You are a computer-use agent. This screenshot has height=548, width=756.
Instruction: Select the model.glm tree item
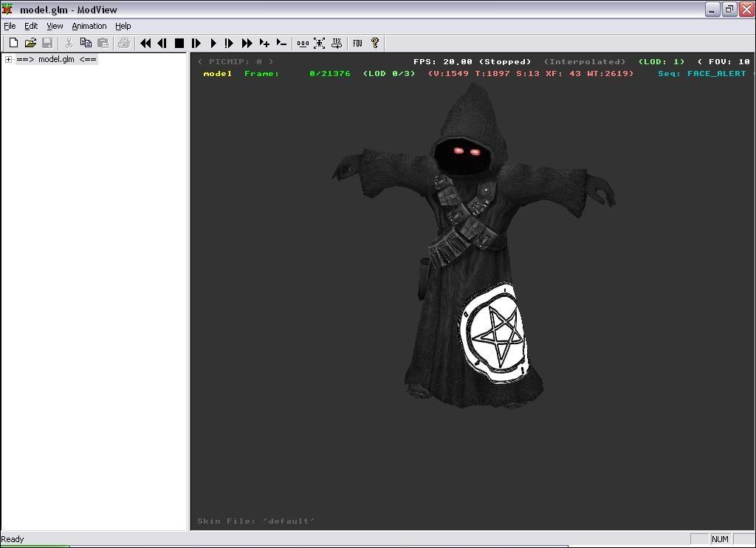(56, 60)
